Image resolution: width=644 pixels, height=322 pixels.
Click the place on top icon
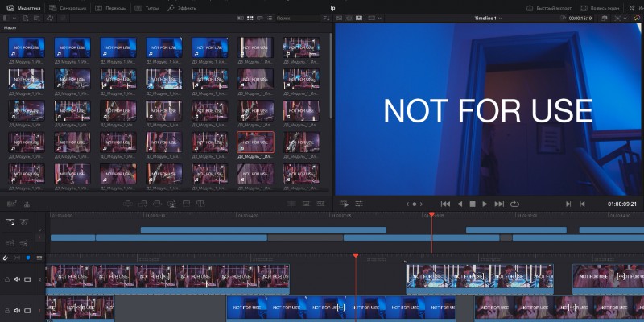[x=186, y=204]
